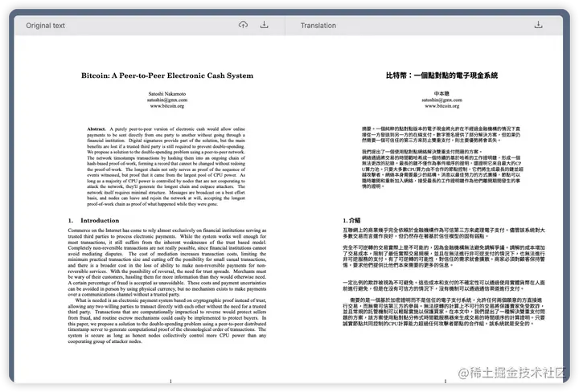
Task: Download the translated document
Action: pos(538,25)
